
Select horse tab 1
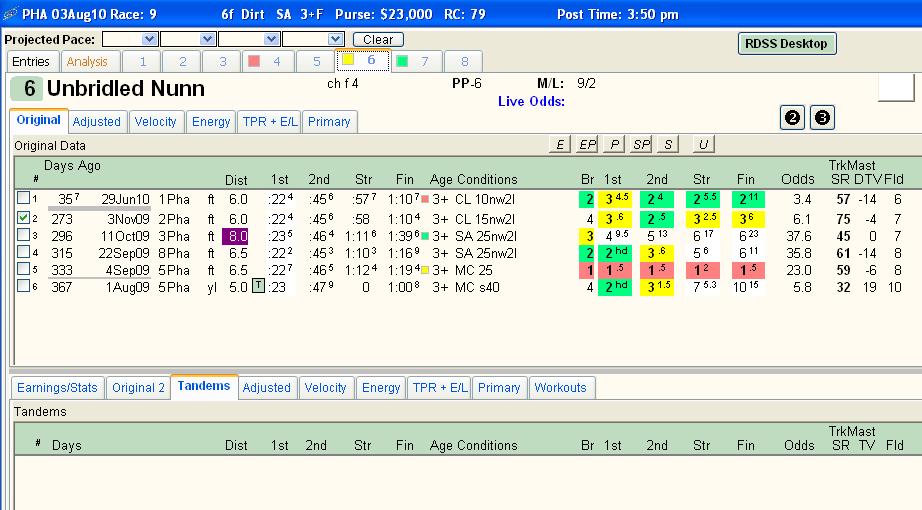142,62
